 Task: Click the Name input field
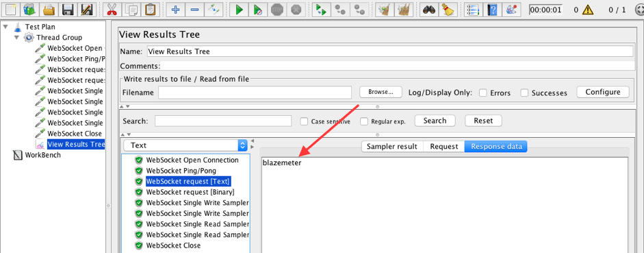point(389,51)
